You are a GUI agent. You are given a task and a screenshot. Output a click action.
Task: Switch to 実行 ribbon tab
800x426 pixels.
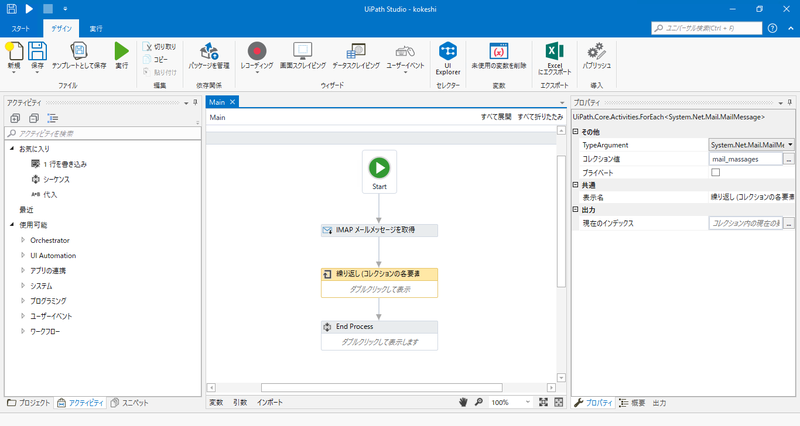coord(96,29)
